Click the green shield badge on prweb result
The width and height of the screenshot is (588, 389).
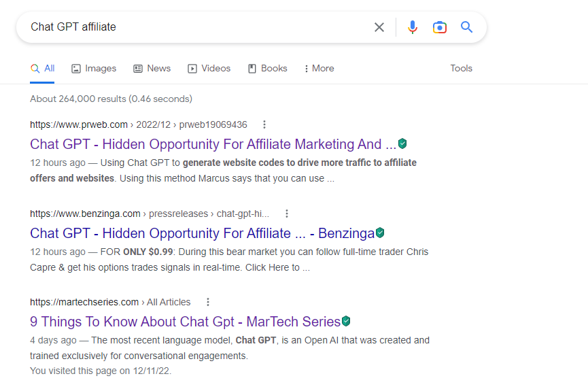point(402,143)
